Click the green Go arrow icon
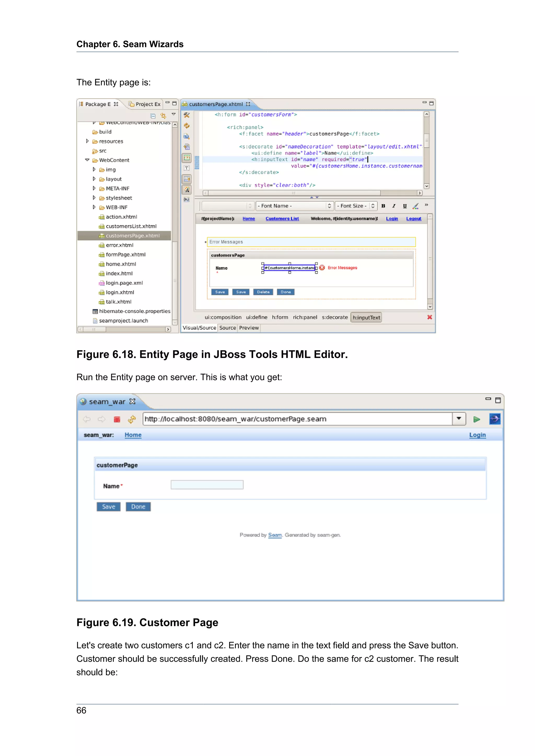Image resolution: width=535 pixels, height=756 pixels. click(476, 419)
